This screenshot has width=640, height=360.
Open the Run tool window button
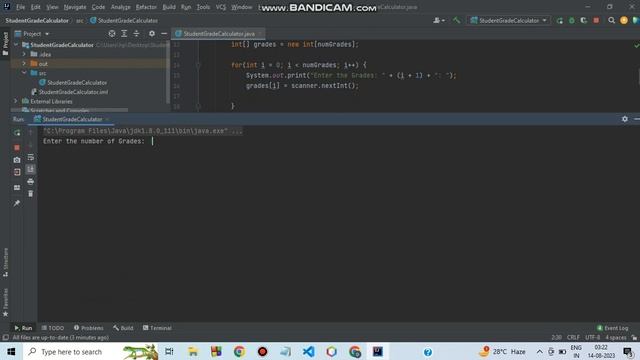point(23,328)
